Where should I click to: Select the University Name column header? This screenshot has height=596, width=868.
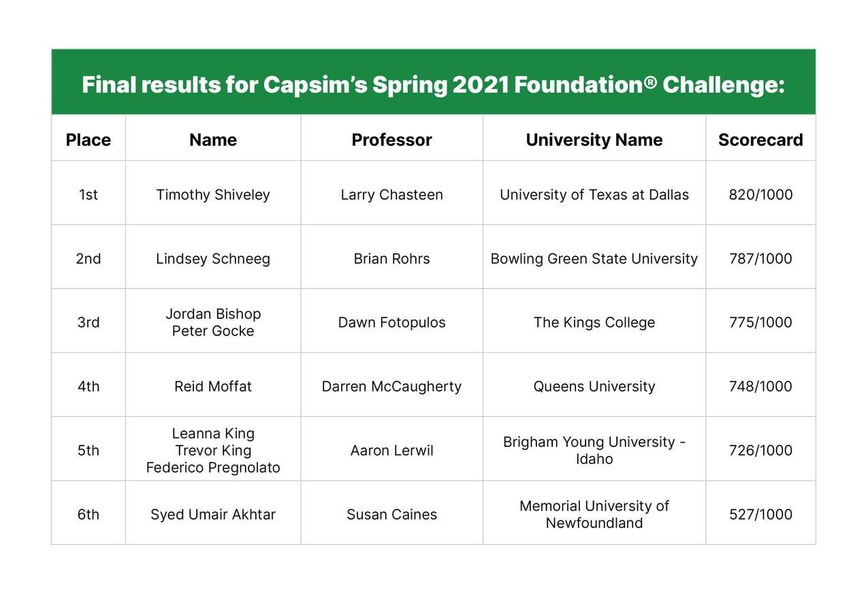click(594, 140)
